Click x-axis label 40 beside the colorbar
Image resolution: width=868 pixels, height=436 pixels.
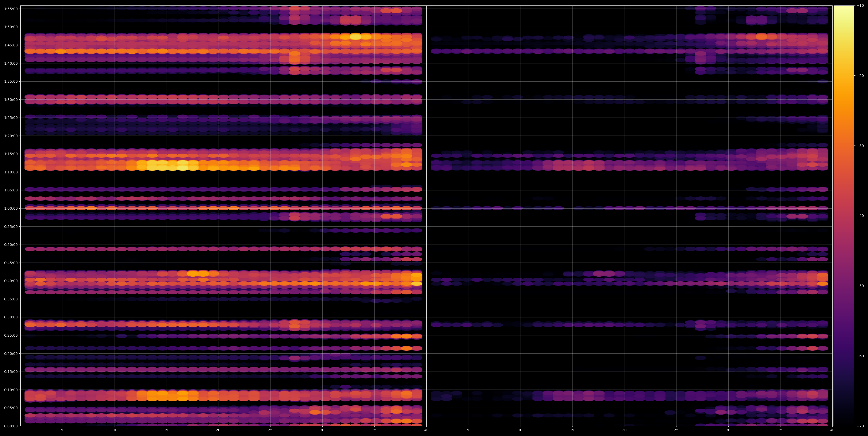[x=832, y=430]
